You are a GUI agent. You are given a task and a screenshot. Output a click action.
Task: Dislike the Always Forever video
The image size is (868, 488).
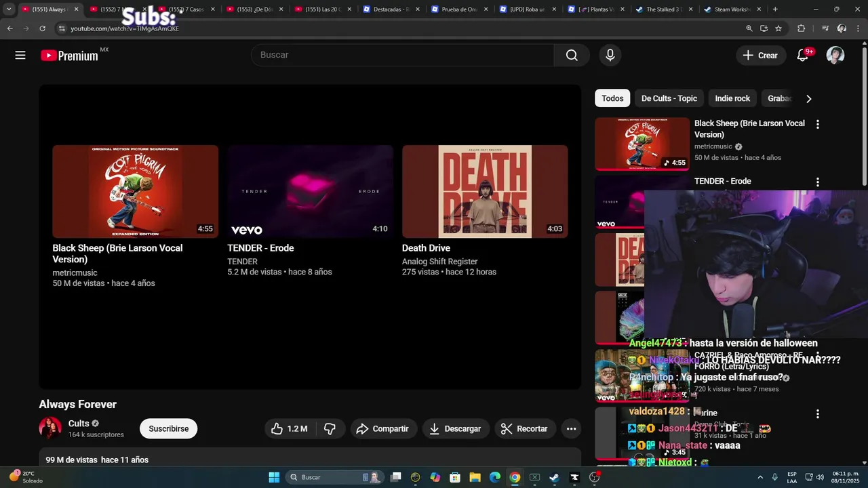coord(330,428)
